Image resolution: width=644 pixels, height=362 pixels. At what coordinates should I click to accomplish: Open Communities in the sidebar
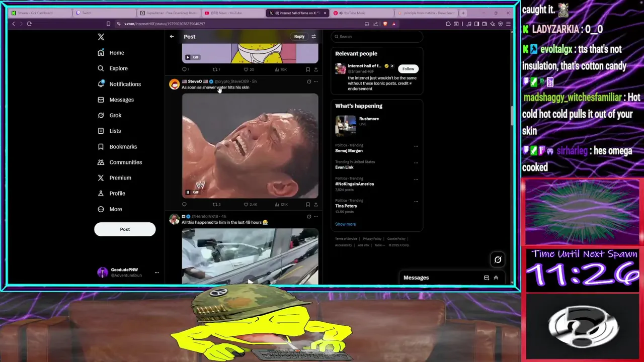point(120,162)
